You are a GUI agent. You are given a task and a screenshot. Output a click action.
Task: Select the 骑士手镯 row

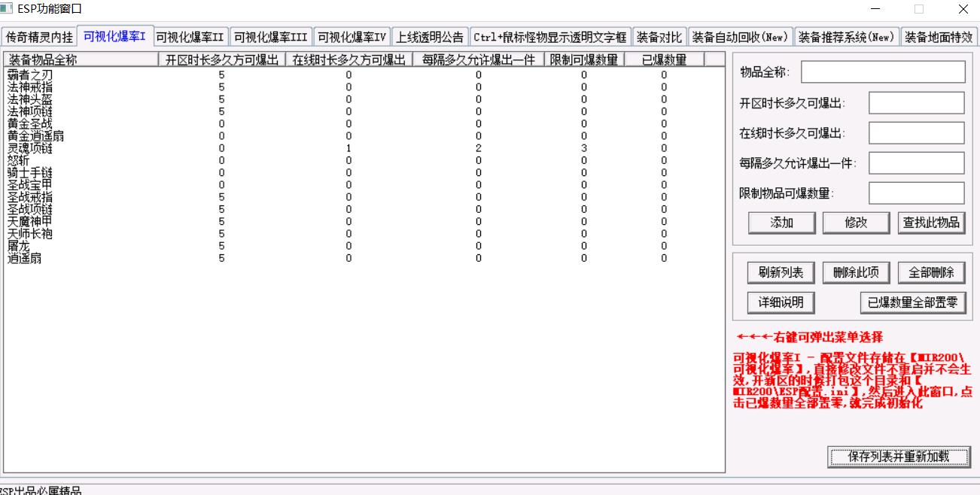click(364, 172)
